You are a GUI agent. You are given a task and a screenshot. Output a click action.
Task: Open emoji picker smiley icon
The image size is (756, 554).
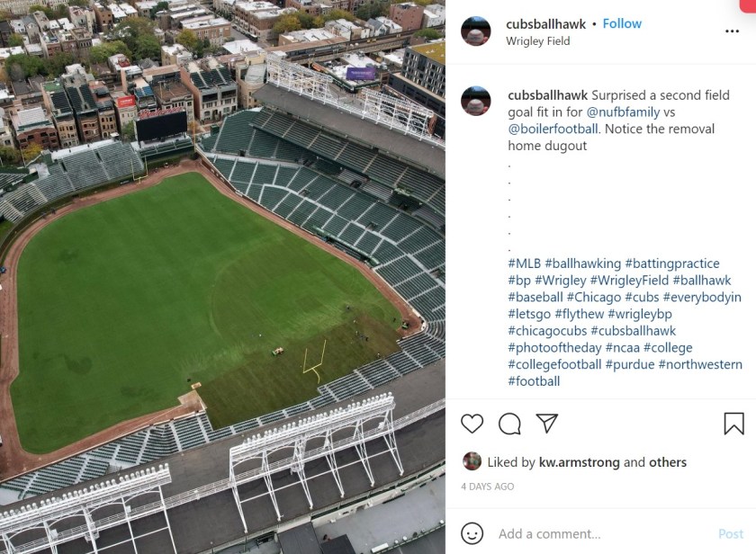(472, 533)
